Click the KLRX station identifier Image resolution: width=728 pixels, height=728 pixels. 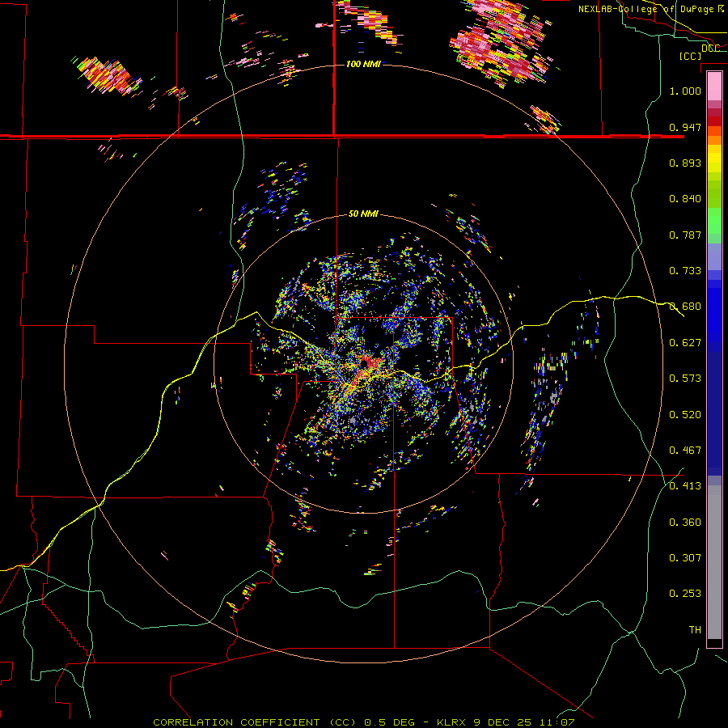tap(451, 722)
